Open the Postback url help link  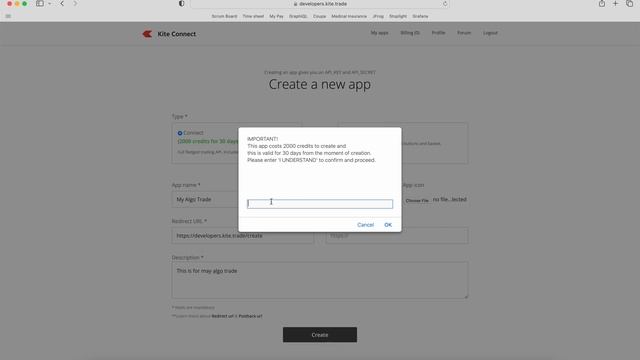click(x=250, y=316)
